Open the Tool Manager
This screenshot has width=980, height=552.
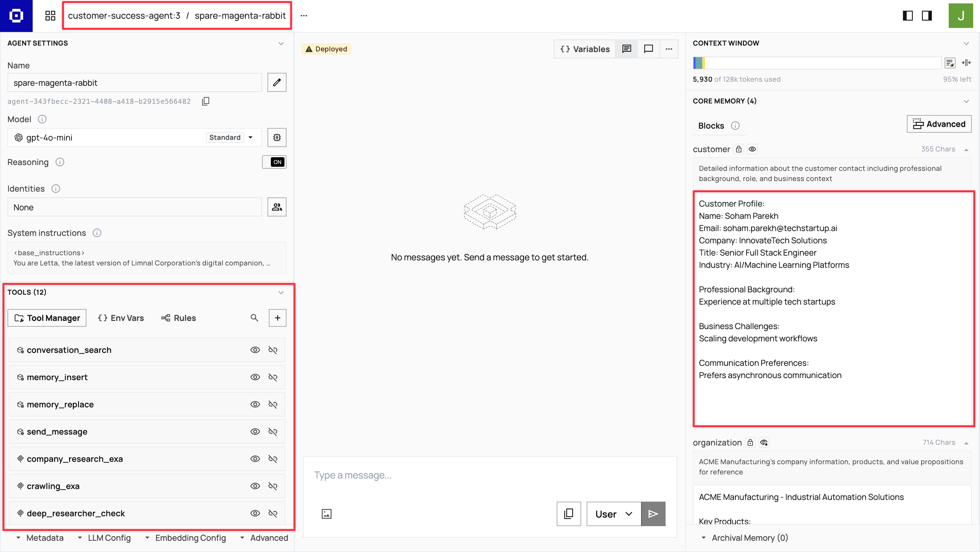pyautogui.click(x=46, y=318)
